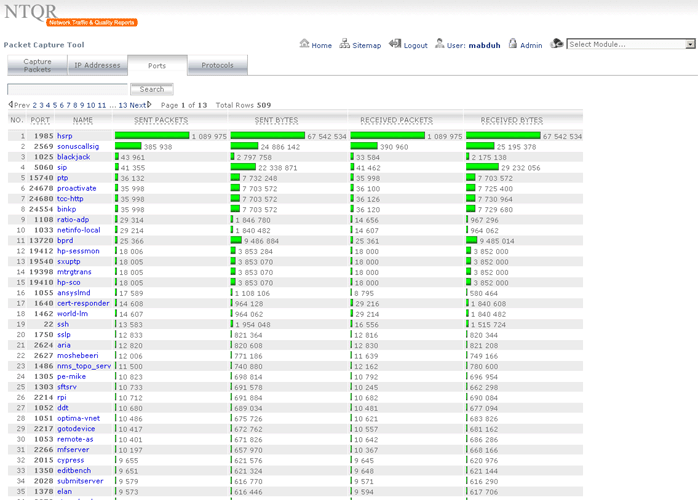The image size is (698, 500).
Task: Click the Admin padlock icon
Action: coord(513,44)
